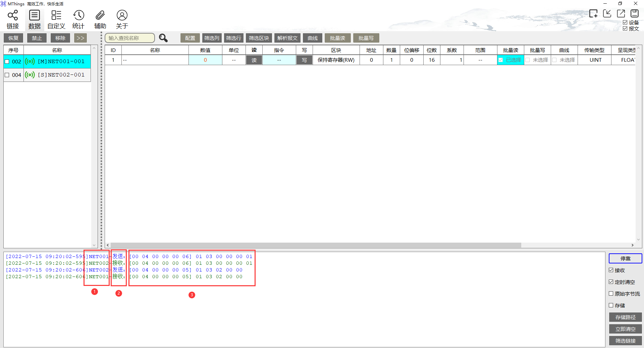Click the 停靠 (Dock) button
Screen dimensions: 644x348
pos(625,258)
